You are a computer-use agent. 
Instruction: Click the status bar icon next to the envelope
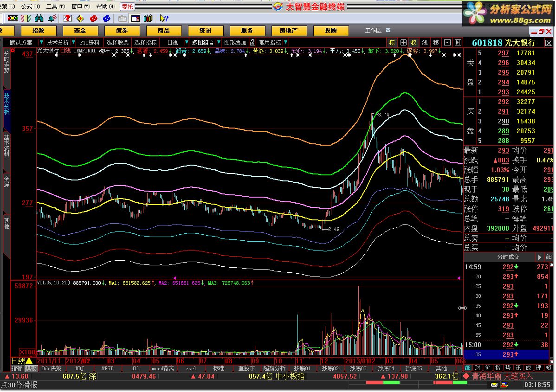(x=504, y=385)
